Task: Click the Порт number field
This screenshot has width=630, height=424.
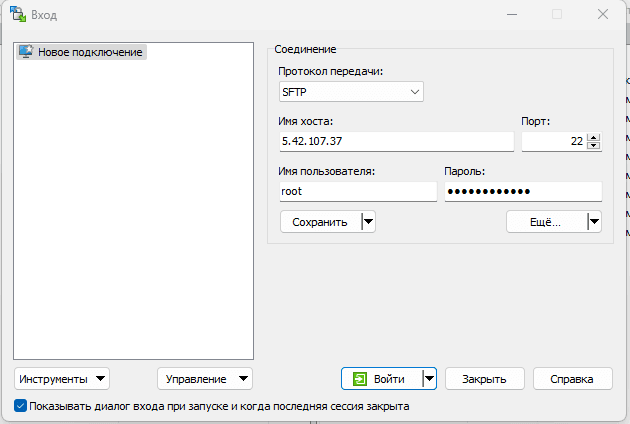Action: click(x=553, y=142)
